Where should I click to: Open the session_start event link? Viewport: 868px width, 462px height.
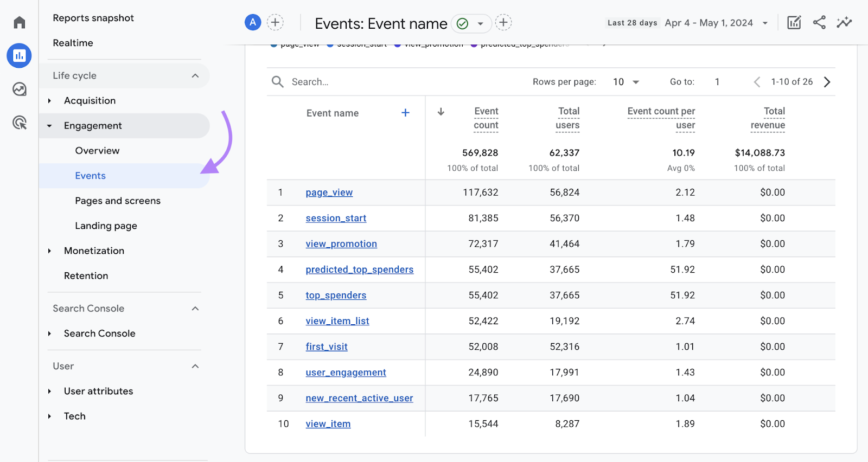tap(336, 218)
